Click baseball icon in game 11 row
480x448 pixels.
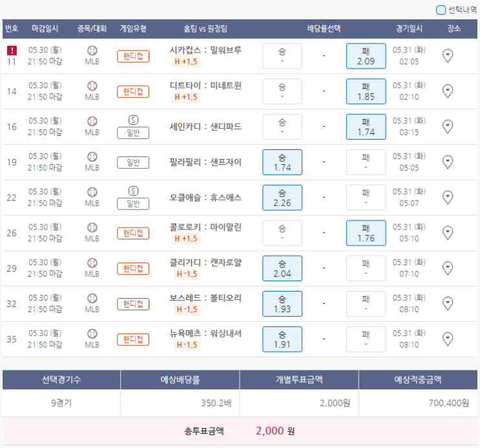[92, 50]
